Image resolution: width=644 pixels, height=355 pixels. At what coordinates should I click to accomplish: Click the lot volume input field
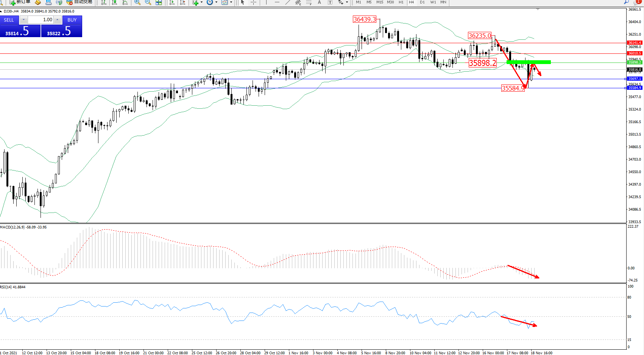(41, 20)
